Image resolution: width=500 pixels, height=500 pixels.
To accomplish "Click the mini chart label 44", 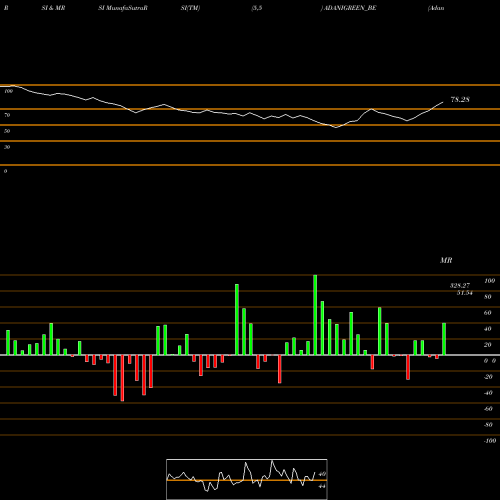I will (322, 486).
